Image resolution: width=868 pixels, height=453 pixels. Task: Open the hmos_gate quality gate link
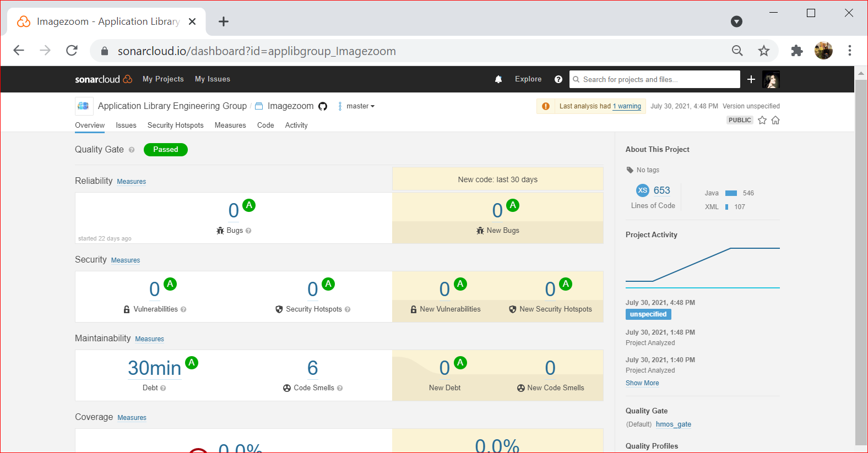point(674,424)
